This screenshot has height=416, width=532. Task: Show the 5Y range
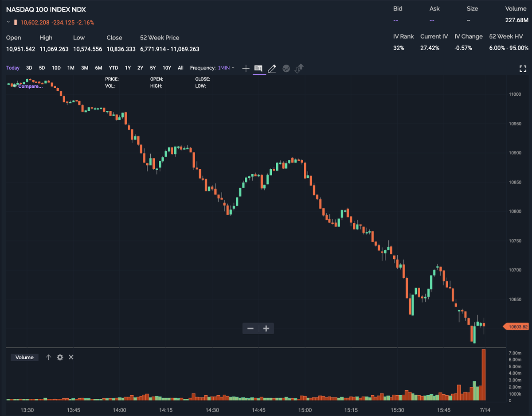(153, 68)
